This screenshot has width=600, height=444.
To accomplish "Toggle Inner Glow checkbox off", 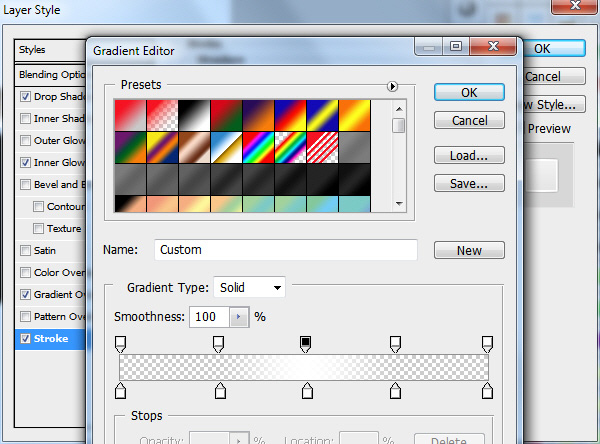I will (x=25, y=162).
